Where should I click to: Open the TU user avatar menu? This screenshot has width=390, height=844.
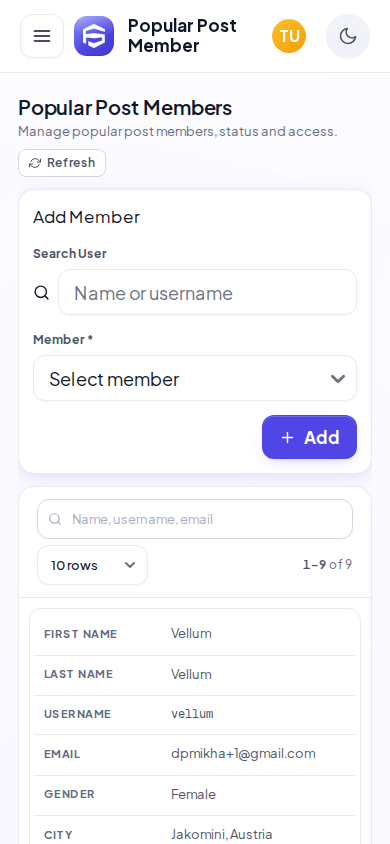(x=289, y=36)
